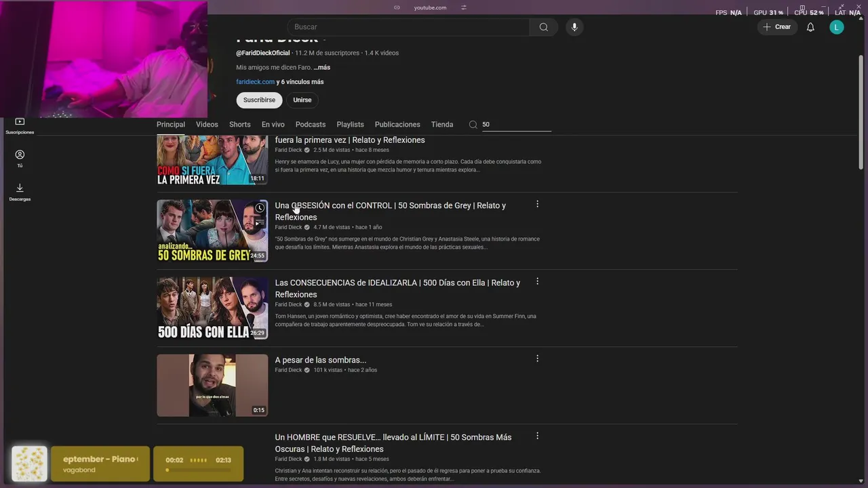Expand channel description with …más
Screen dimensions: 868x488
[x=321, y=68]
